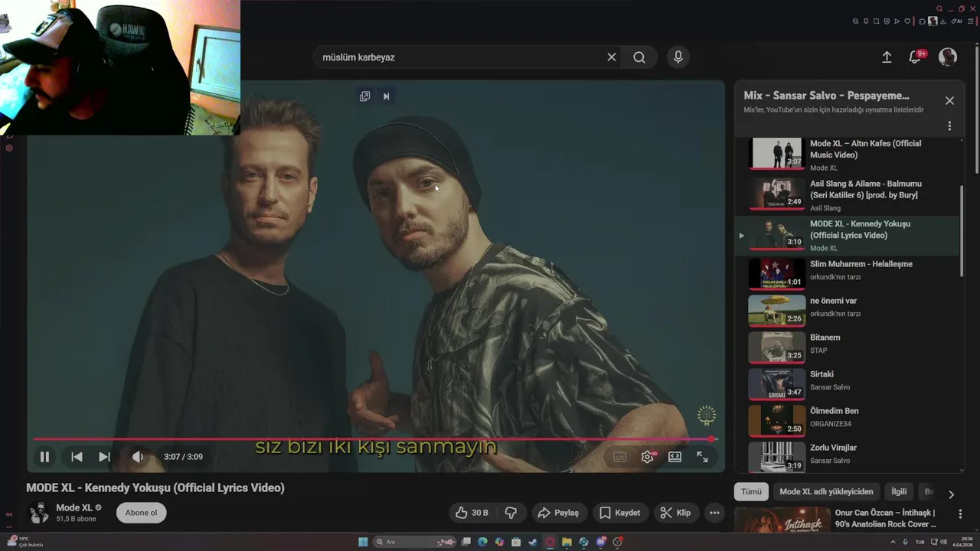This screenshot has height=551, width=980.
Task: Open the player settings gear
Action: pyautogui.click(x=648, y=457)
